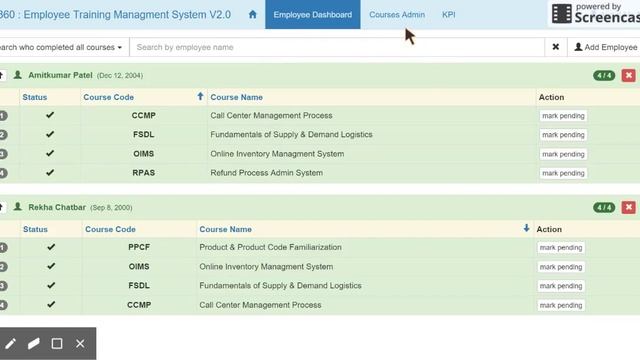Click the descending sort arrow in Rekha's table
Viewport: 640px width, 360px height.
click(526, 228)
